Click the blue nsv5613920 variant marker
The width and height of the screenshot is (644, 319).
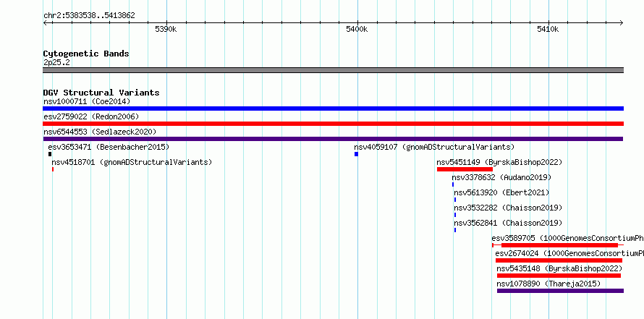(x=455, y=200)
